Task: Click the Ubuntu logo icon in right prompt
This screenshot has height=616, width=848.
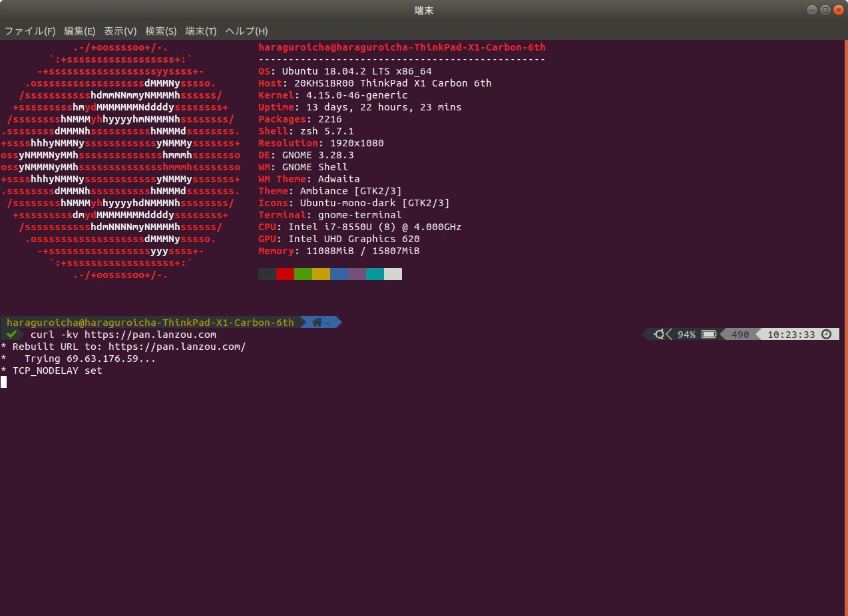Action: tap(659, 335)
